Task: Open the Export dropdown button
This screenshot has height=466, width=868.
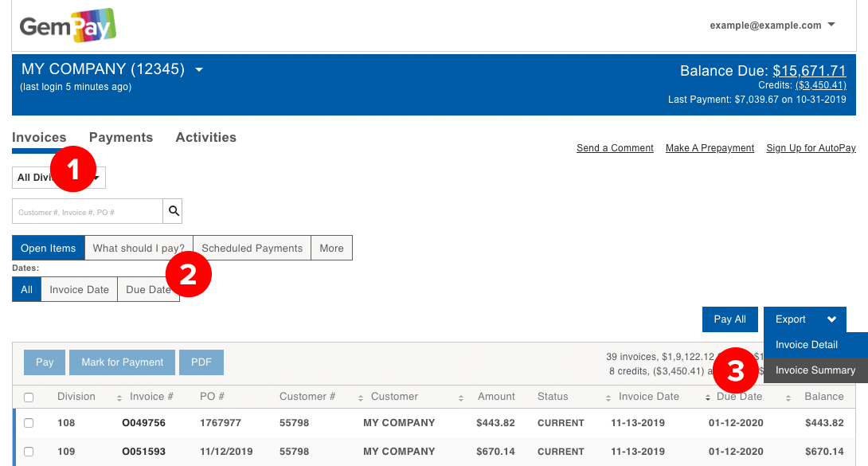Action: (804, 319)
